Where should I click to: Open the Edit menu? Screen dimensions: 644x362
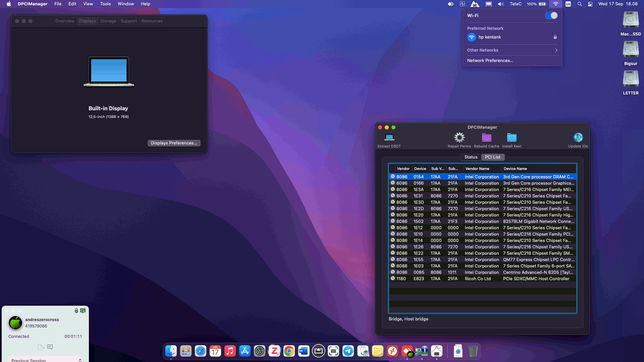click(x=72, y=4)
